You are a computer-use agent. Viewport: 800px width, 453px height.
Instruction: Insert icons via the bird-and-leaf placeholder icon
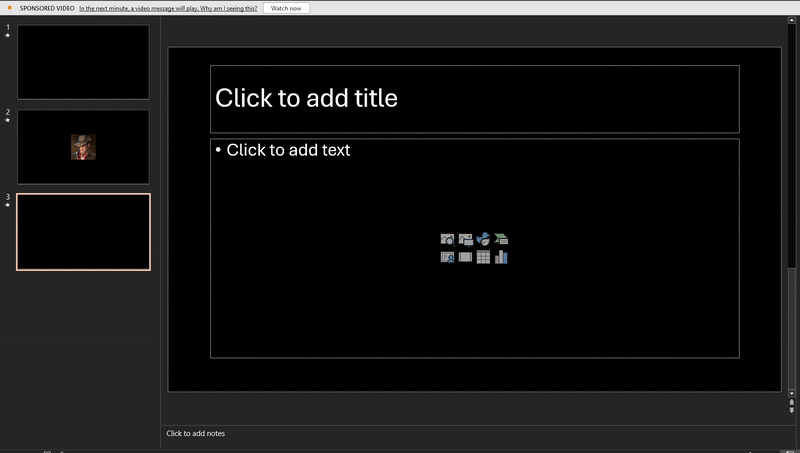(x=483, y=239)
